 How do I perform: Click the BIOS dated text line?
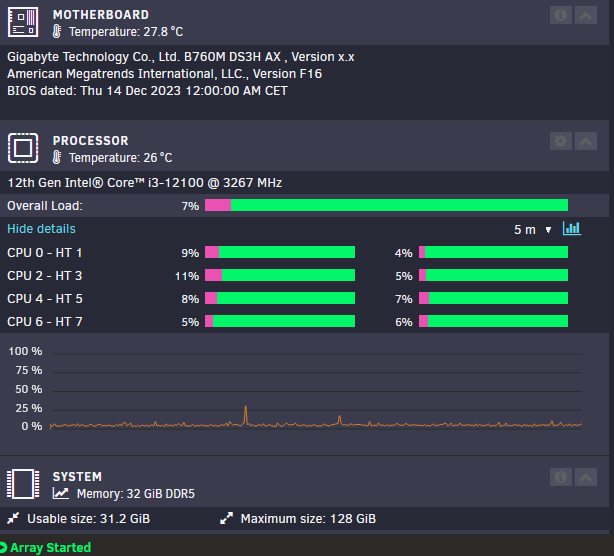147,91
